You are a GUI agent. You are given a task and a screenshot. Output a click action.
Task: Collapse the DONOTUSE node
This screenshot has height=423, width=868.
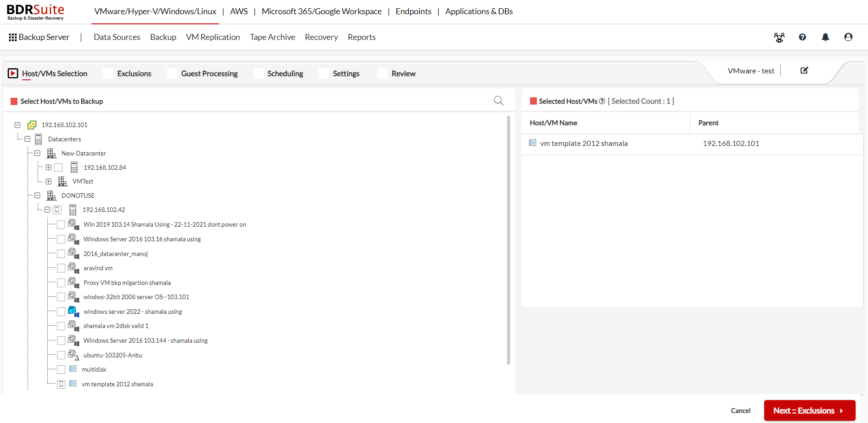(38, 195)
